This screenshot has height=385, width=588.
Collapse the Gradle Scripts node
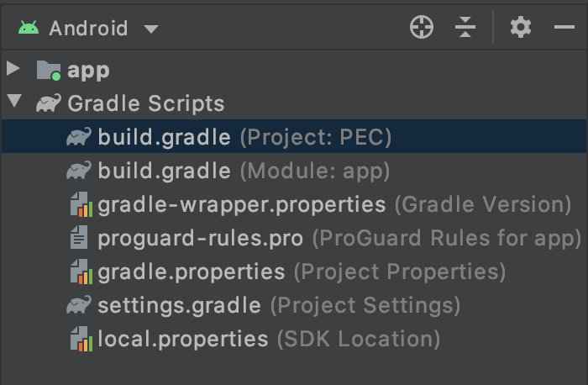[13, 103]
